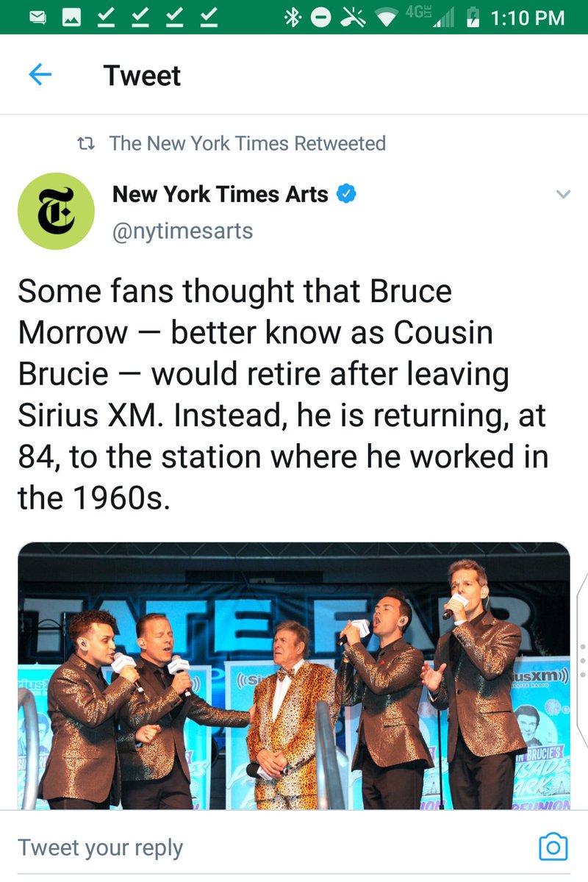Viewport: 588px width, 882px height.
Task: Tap the battery icon in the status bar
Action: (x=473, y=18)
